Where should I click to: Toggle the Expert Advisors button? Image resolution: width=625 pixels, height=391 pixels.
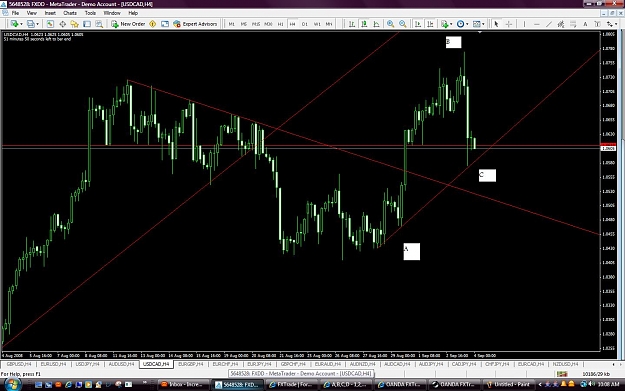pyautogui.click(x=195, y=24)
